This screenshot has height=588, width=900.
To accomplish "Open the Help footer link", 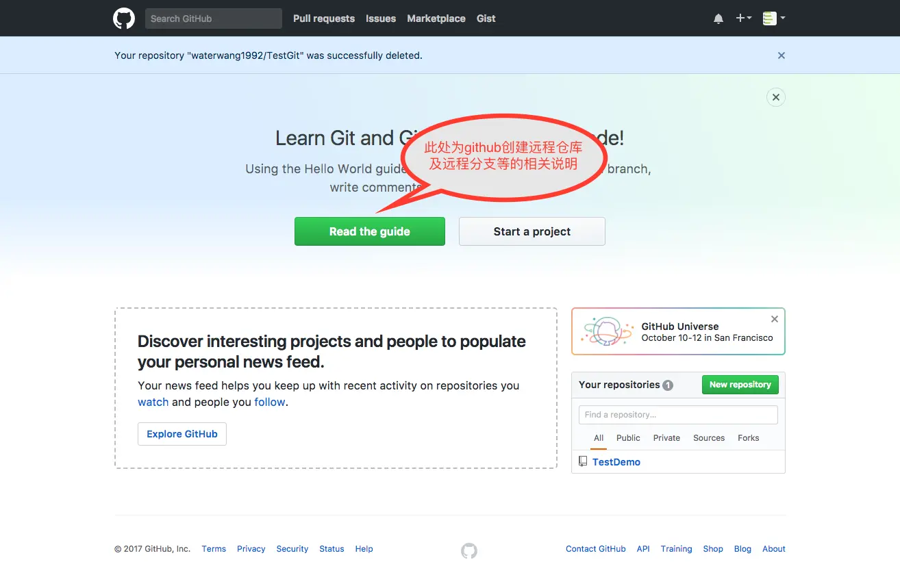I will coord(364,549).
